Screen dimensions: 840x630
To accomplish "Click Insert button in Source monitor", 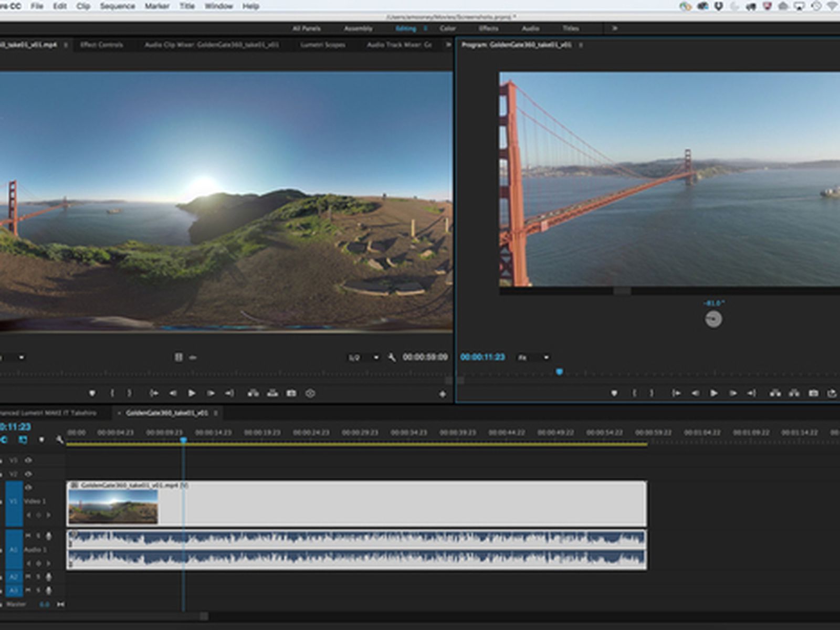I will click(253, 393).
